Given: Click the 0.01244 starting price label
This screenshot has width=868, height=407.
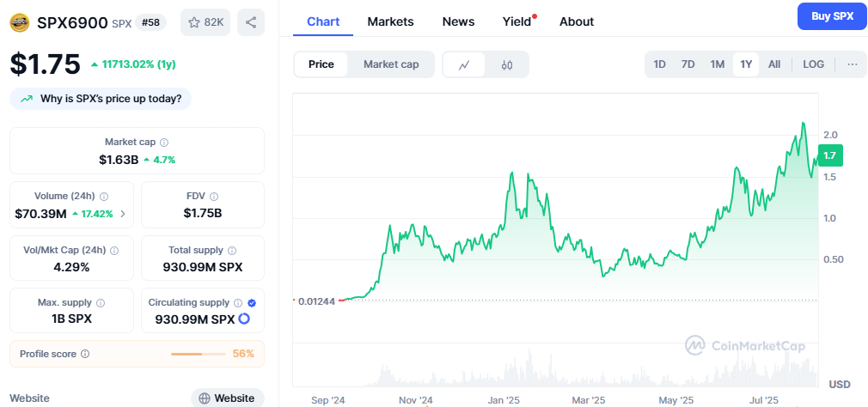Looking at the screenshot, I should click(x=316, y=301).
